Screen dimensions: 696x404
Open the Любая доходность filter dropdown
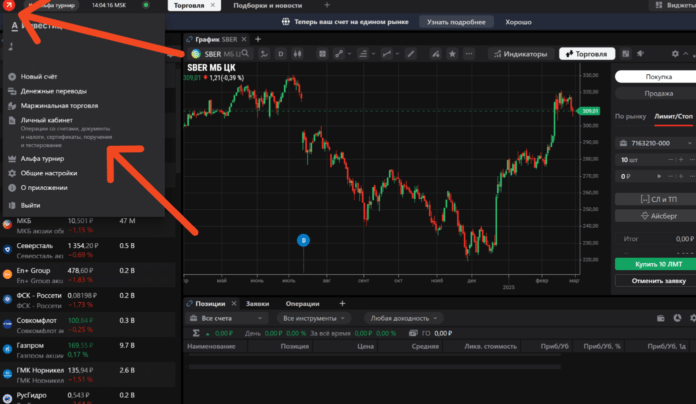tap(403, 318)
